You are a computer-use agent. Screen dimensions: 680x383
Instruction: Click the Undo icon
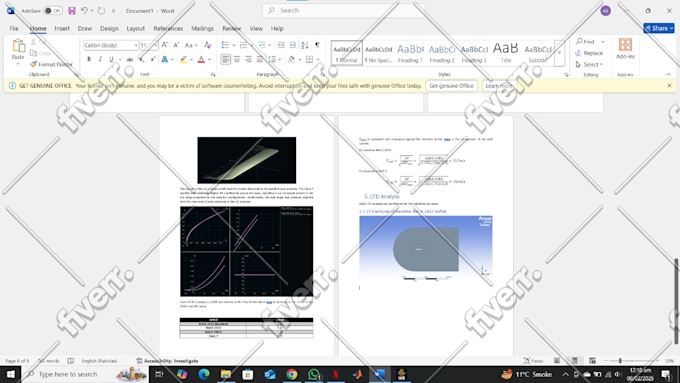pos(85,10)
